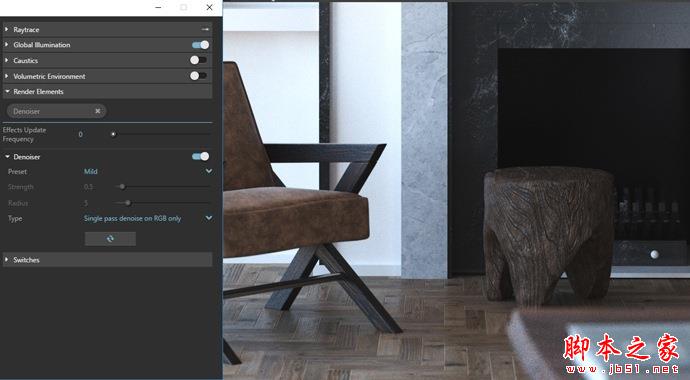This screenshot has height=380, width=690.
Task: Collapse the Render Elements section
Action: (7, 91)
